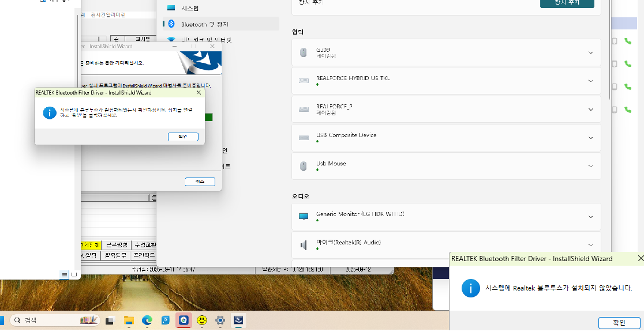Click the USB Composite Device keyboard icon

click(x=304, y=138)
